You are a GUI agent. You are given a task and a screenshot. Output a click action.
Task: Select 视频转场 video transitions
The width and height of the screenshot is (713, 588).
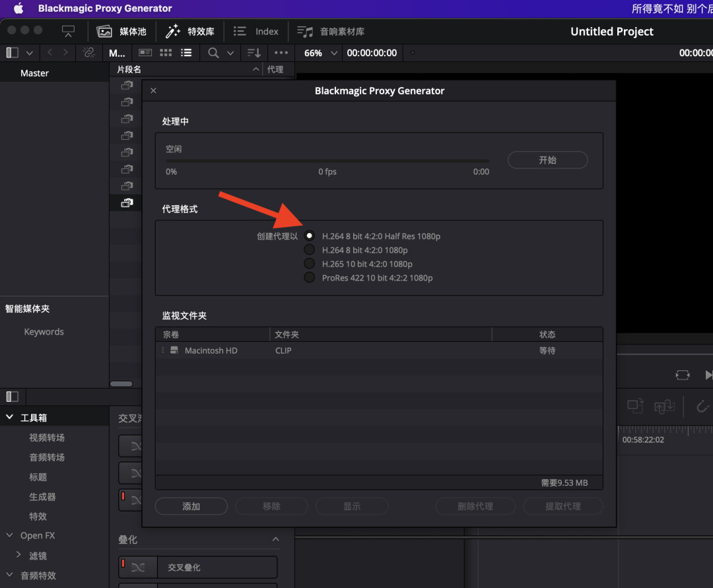(47, 438)
